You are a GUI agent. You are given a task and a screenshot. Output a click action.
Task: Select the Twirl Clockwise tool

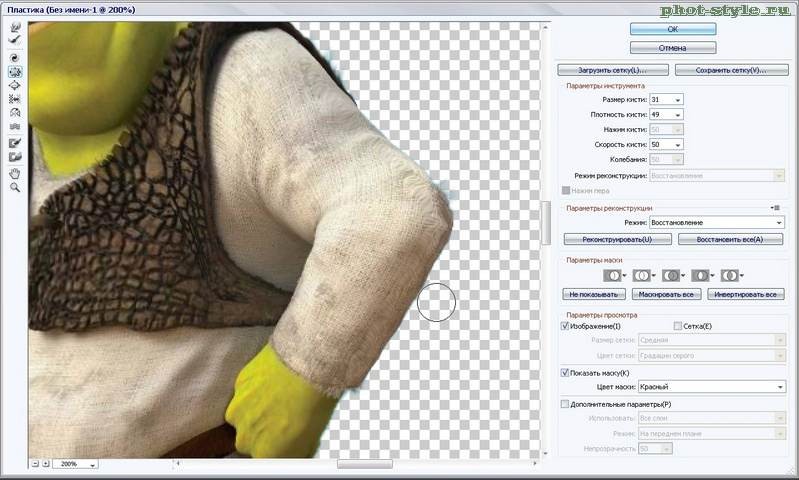coord(15,58)
